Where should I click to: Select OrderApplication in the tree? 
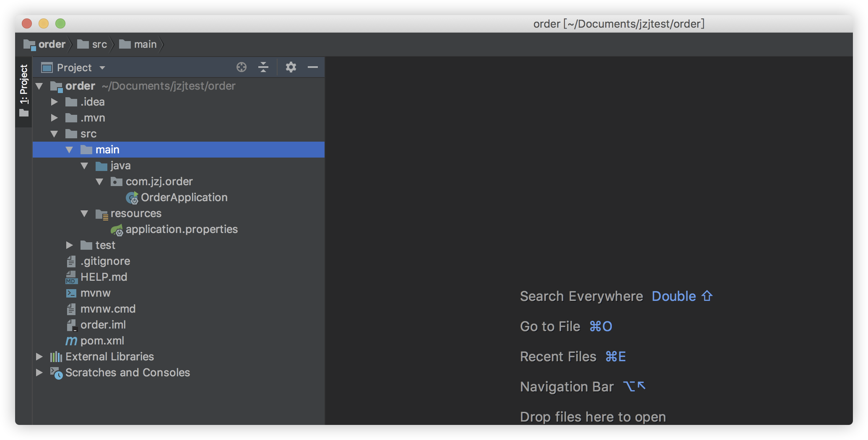184,197
